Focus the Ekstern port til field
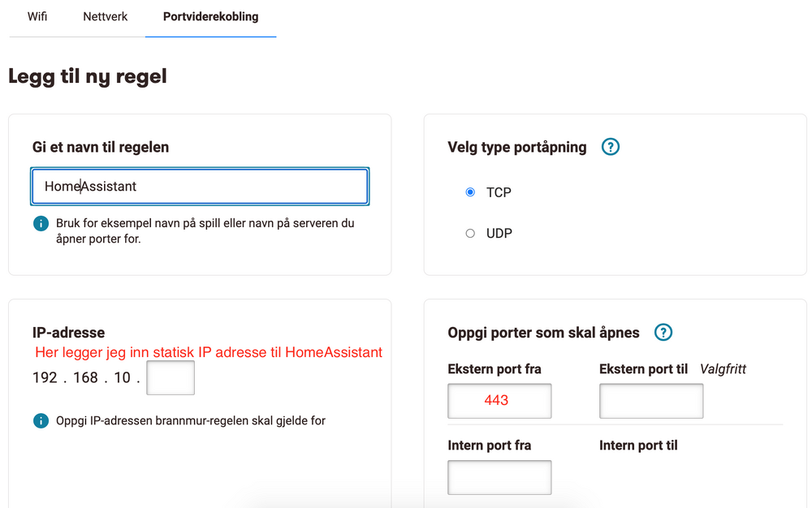The image size is (812, 508). pos(651,401)
